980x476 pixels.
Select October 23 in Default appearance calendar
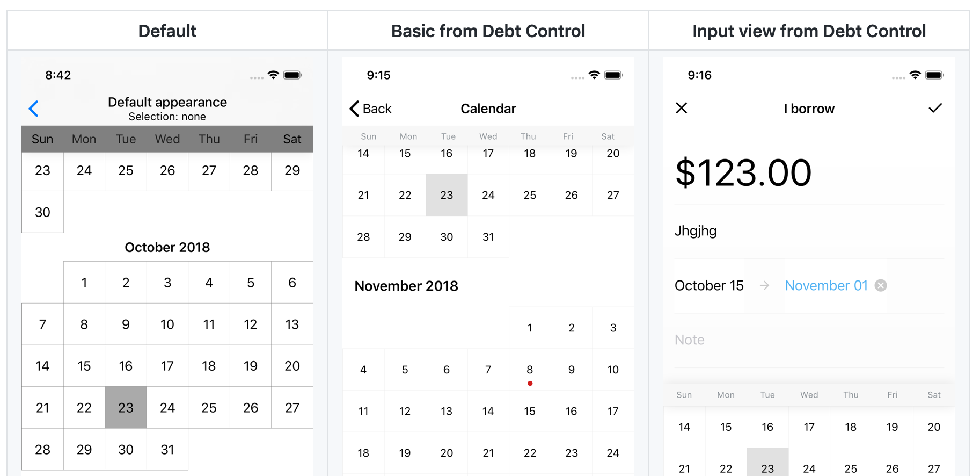point(126,408)
